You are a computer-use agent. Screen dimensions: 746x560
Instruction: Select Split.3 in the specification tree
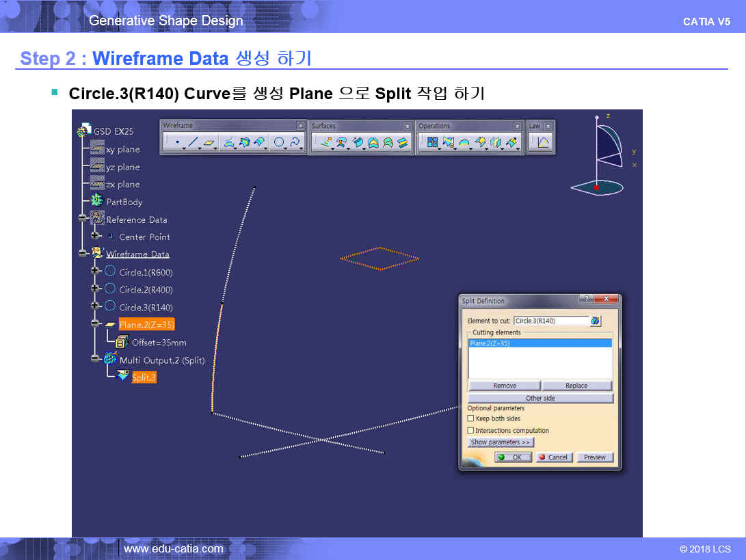click(144, 377)
